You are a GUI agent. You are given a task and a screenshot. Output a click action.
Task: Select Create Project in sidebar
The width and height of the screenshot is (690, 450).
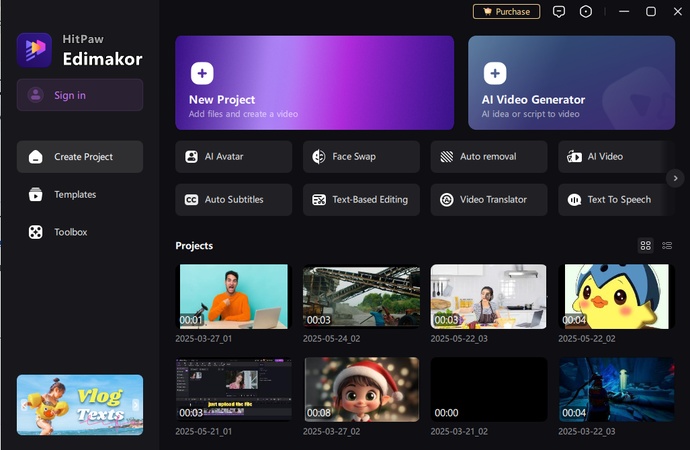80,157
